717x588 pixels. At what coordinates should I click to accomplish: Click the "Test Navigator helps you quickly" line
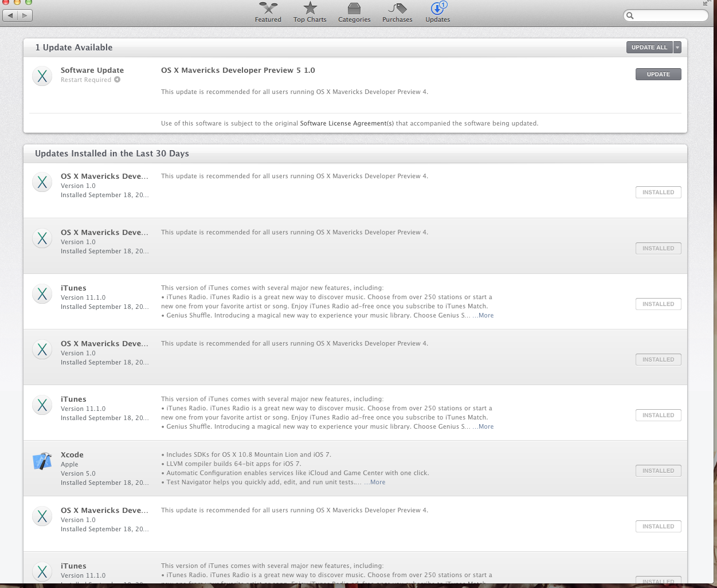261,483
